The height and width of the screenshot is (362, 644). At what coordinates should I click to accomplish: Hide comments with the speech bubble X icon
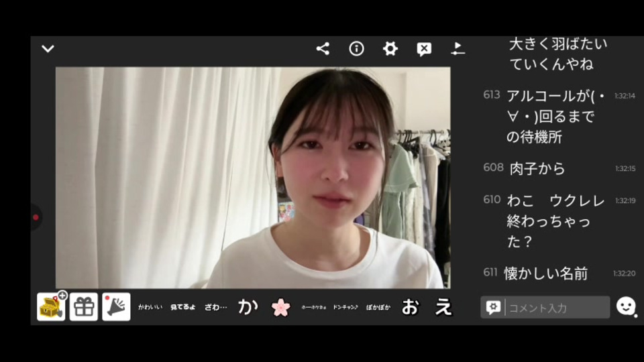click(424, 49)
